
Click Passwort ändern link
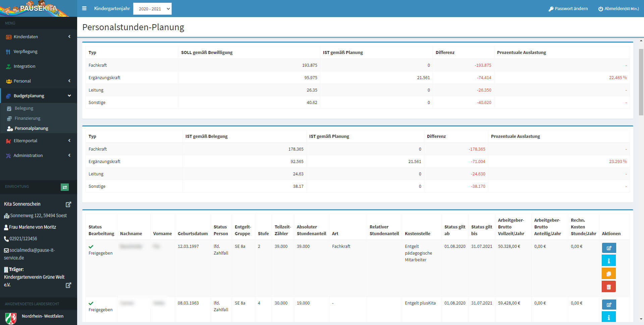coord(568,9)
